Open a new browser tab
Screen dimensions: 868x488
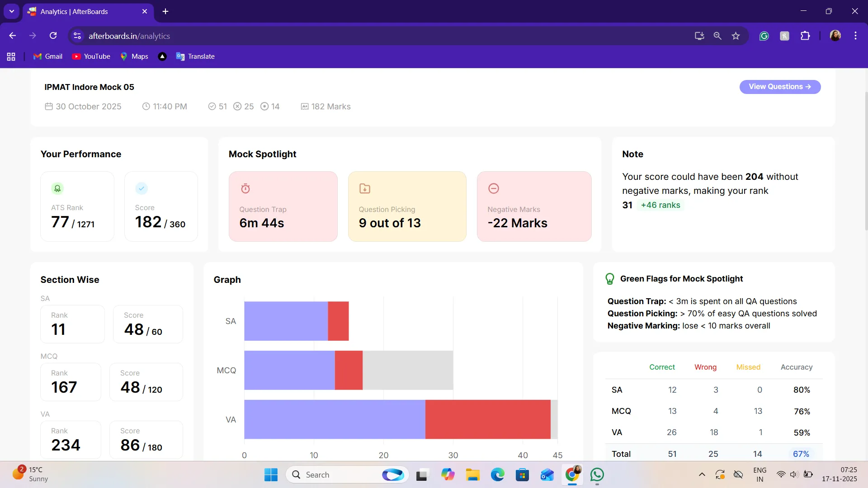pos(165,12)
